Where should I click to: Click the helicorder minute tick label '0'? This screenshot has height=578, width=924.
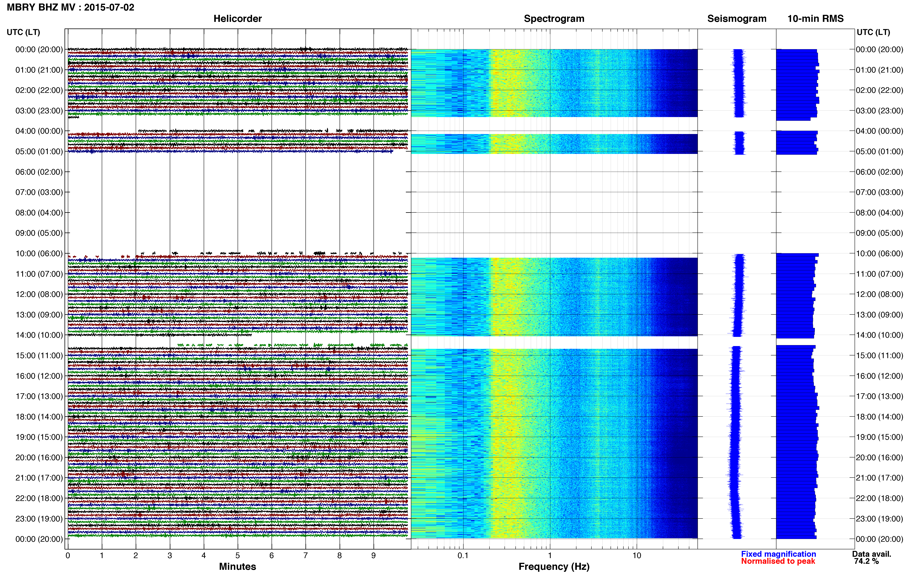(x=68, y=556)
